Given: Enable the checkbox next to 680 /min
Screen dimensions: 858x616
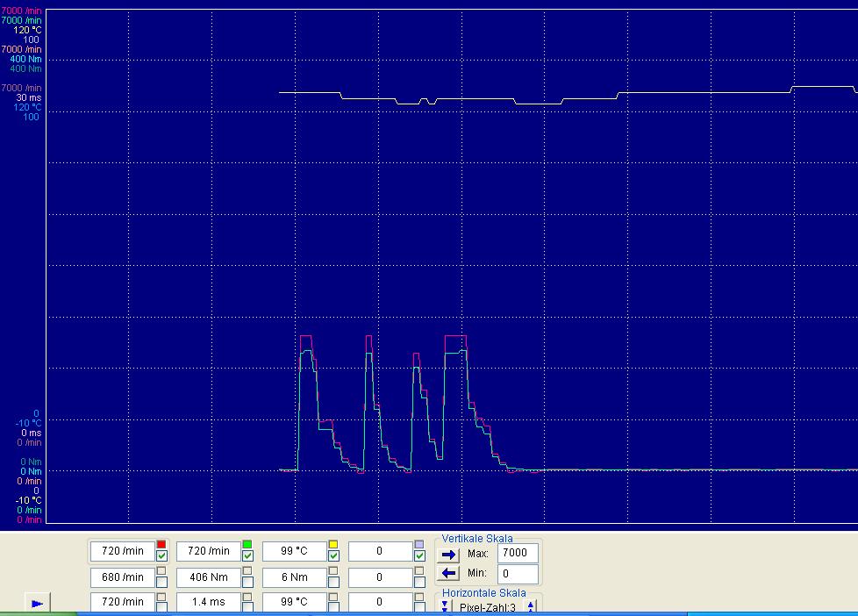Looking at the screenshot, I should [x=161, y=577].
